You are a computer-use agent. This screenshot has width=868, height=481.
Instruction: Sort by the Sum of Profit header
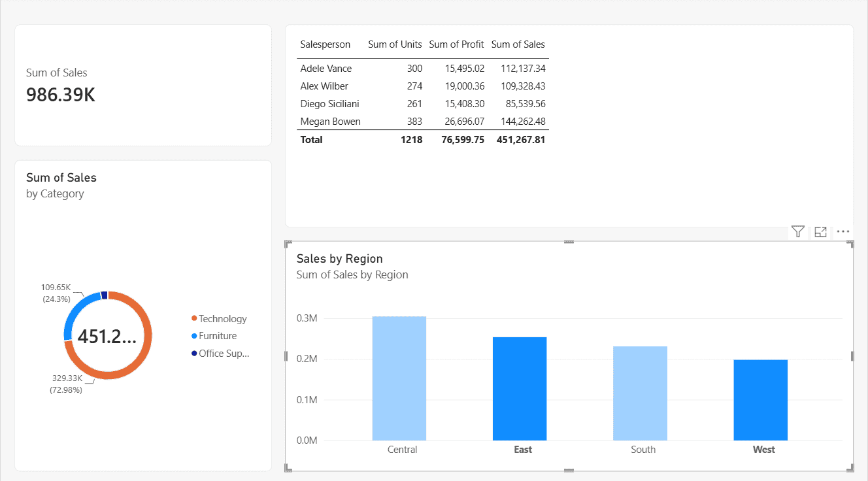pos(456,44)
